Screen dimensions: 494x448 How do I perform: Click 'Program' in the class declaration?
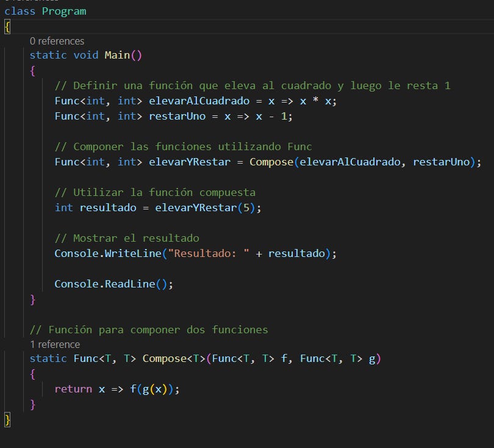click(64, 11)
